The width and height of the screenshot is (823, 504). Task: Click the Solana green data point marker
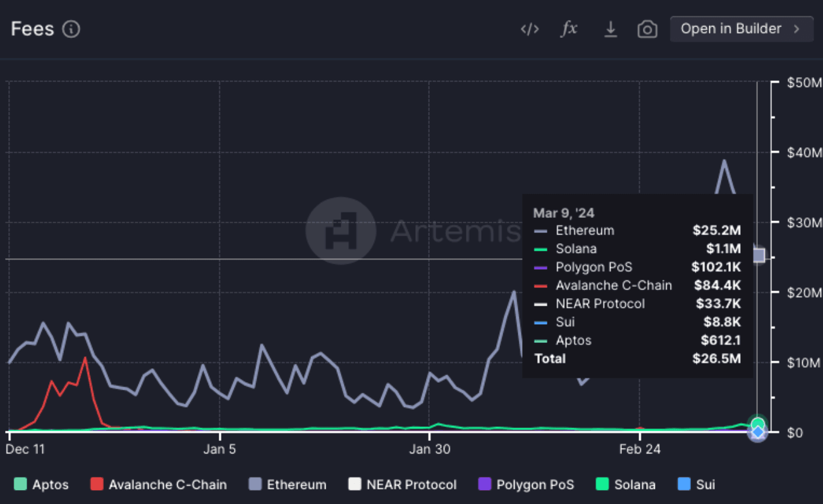[758, 424]
